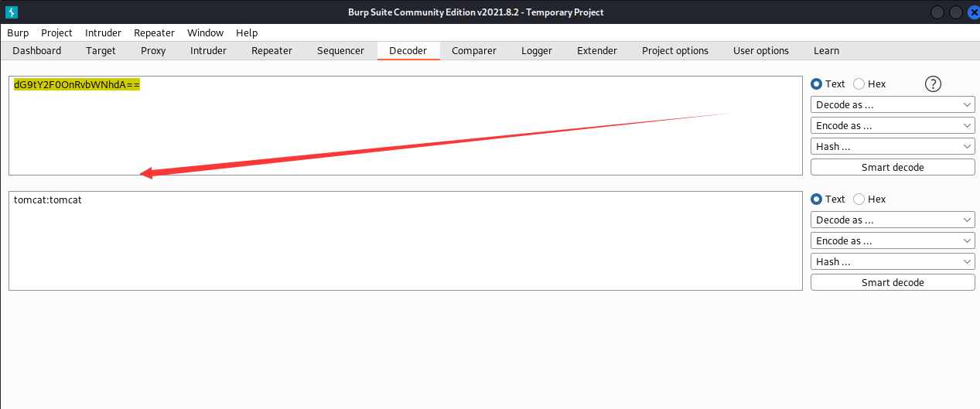Open lower 'Hash ...' dropdown

(893, 261)
